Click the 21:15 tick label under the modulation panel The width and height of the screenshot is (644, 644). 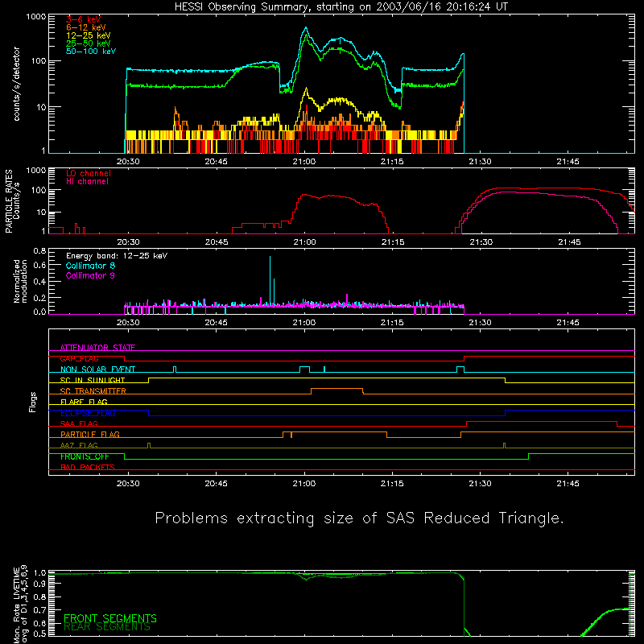click(392, 323)
